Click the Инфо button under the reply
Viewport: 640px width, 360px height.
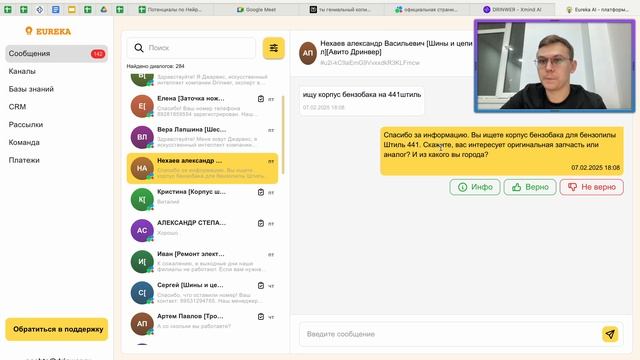(x=475, y=187)
